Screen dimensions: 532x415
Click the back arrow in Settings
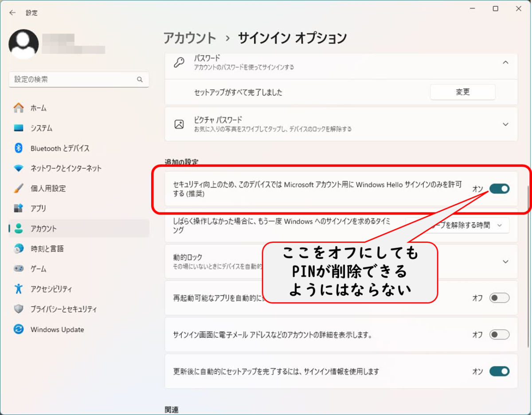pyautogui.click(x=12, y=13)
